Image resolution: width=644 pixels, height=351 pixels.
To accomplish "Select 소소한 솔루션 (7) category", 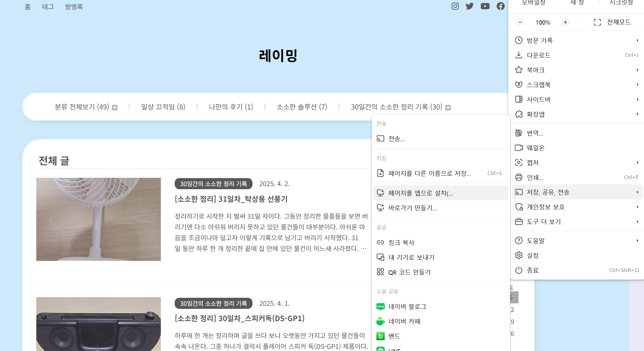I will [x=302, y=107].
